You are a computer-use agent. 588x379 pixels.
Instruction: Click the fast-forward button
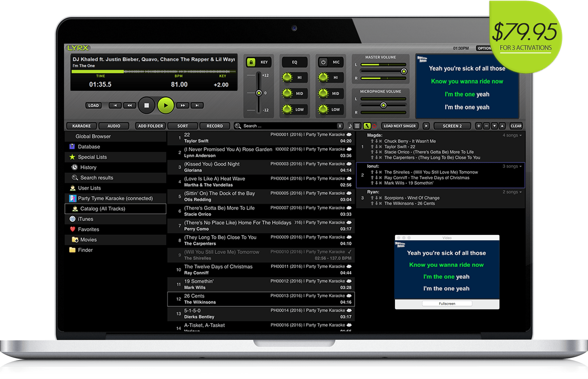[183, 106]
